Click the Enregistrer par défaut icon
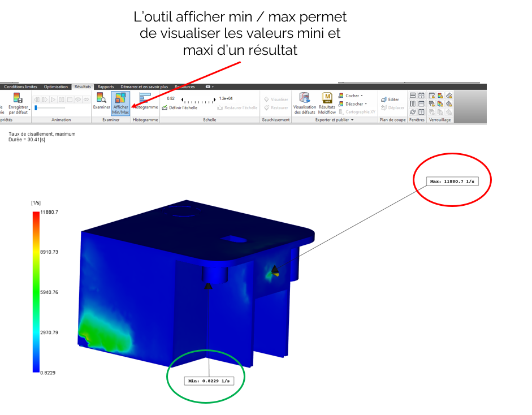Screen dimensions: 532x415 (18, 100)
